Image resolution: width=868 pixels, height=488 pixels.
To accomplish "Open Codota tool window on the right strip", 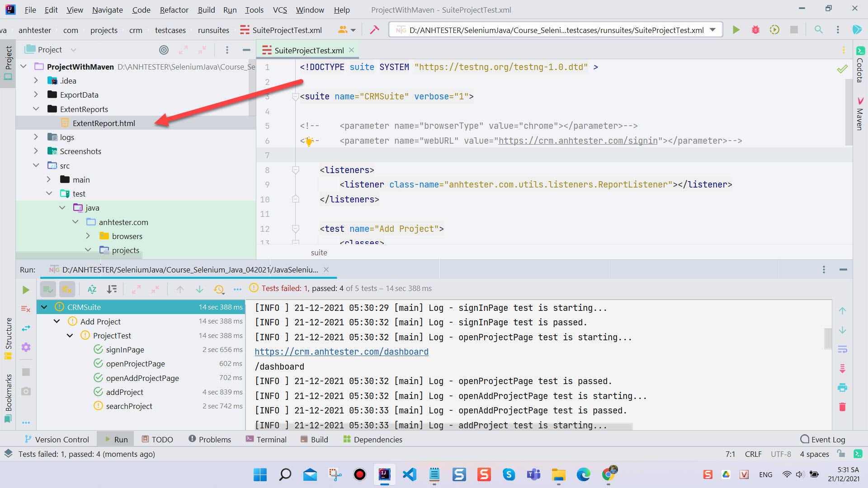I will coord(860,65).
